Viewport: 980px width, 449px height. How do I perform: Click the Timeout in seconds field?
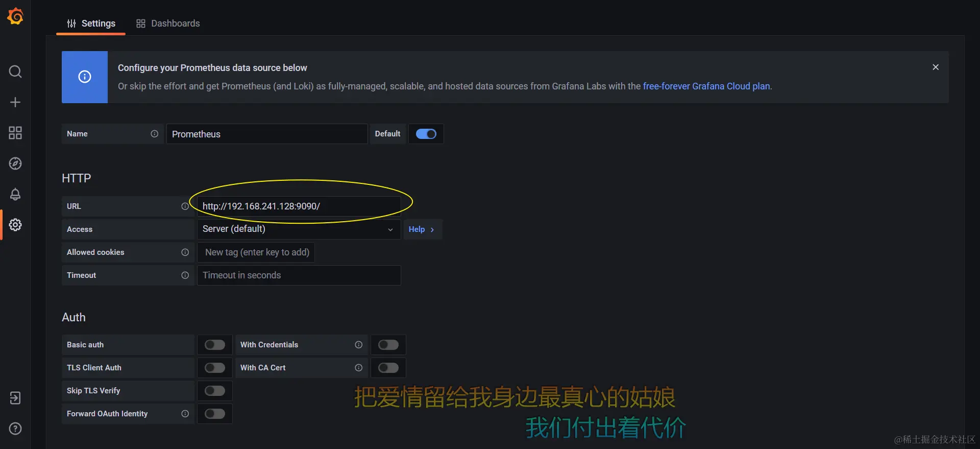coord(299,275)
